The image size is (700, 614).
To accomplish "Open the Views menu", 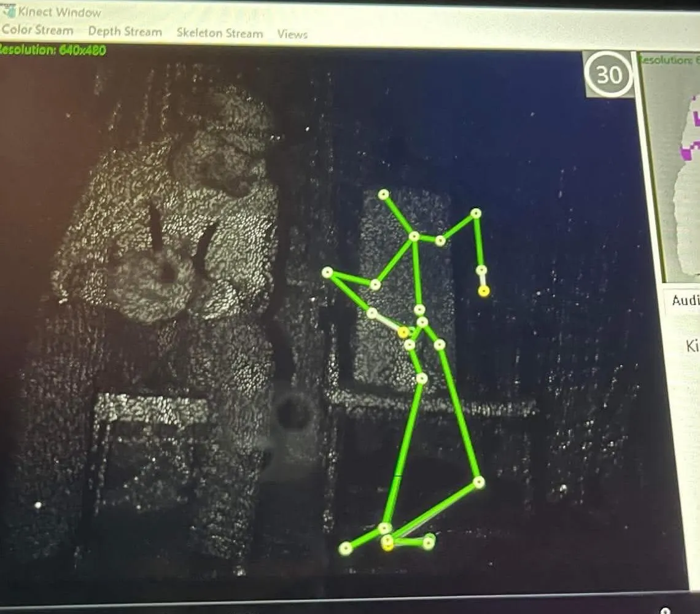I will click(292, 34).
